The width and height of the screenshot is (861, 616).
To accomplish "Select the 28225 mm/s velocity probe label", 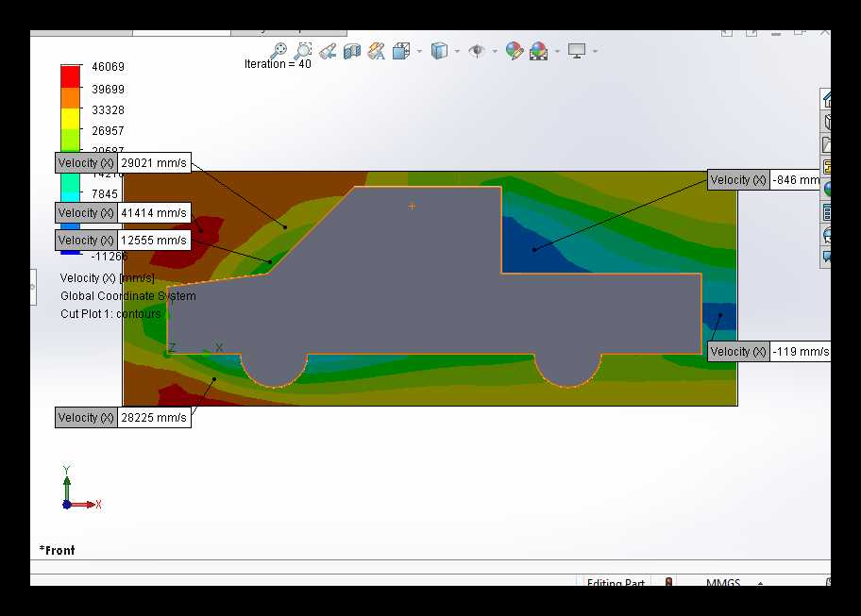I will coord(123,418).
